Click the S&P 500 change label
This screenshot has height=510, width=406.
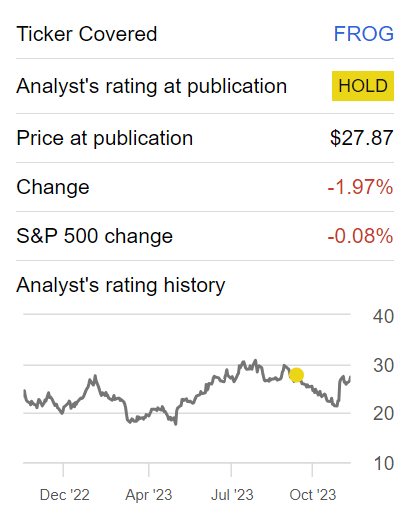pos(95,236)
